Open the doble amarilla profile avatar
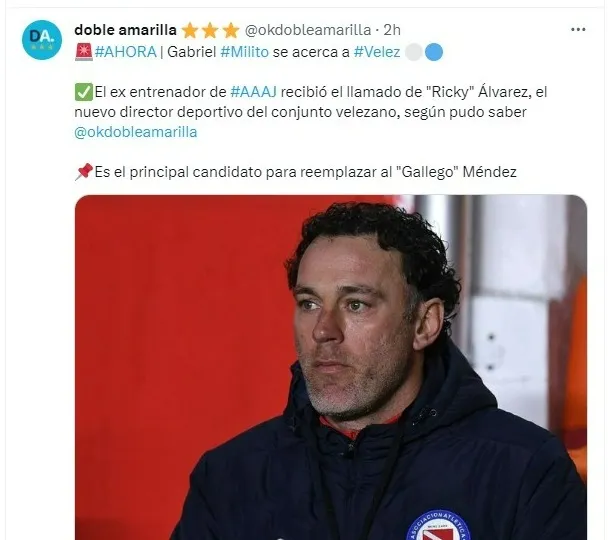 click(x=42, y=39)
